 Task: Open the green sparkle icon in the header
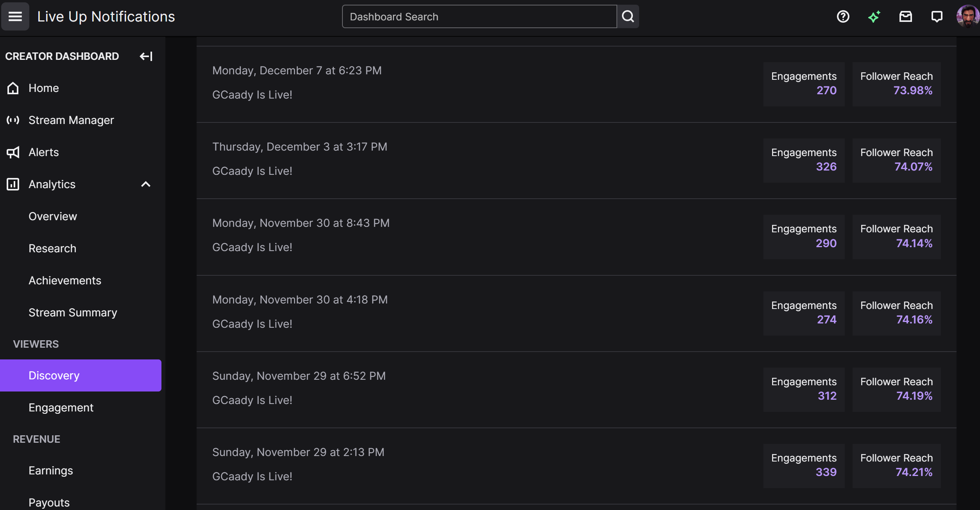[874, 16]
